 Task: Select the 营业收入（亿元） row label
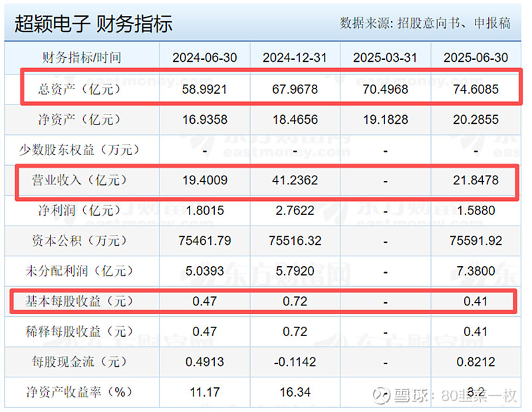tap(79, 180)
